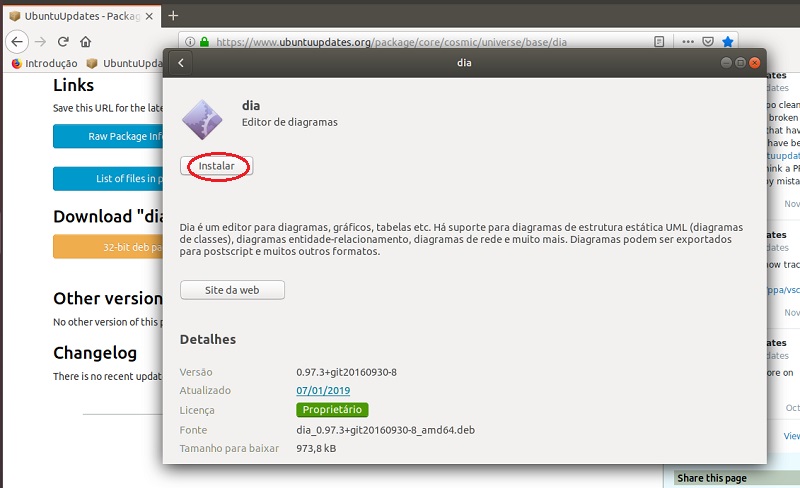This screenshot has height=488, width=800.
Task: Save page to Pocket
Action: (708, 41)
